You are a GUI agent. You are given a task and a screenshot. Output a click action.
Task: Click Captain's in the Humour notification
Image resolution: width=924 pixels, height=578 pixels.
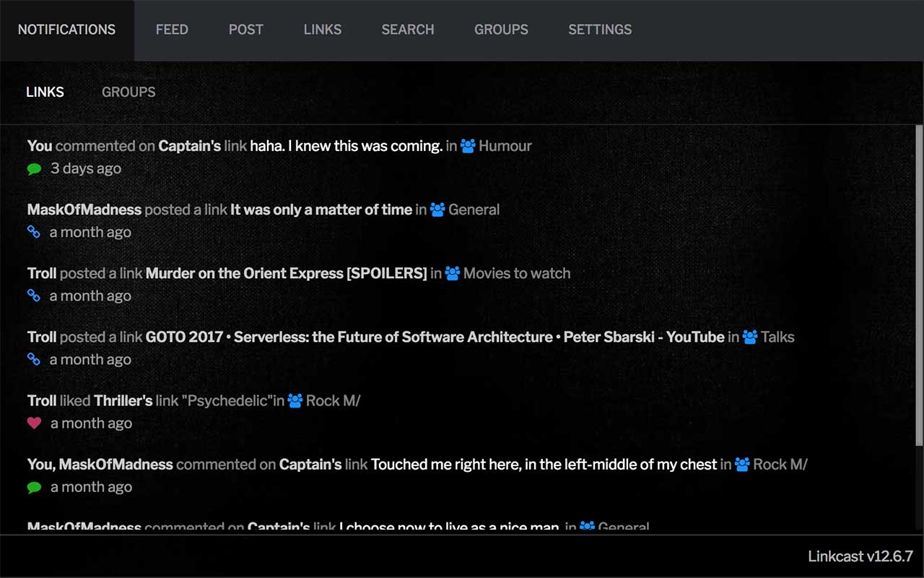click(190, 146)
